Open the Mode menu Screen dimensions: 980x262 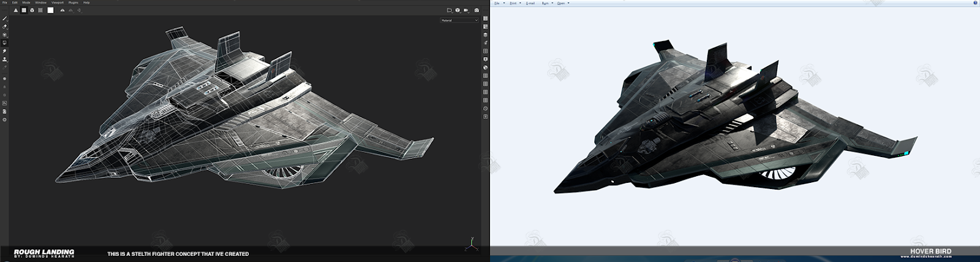click(x=26, y=2)
